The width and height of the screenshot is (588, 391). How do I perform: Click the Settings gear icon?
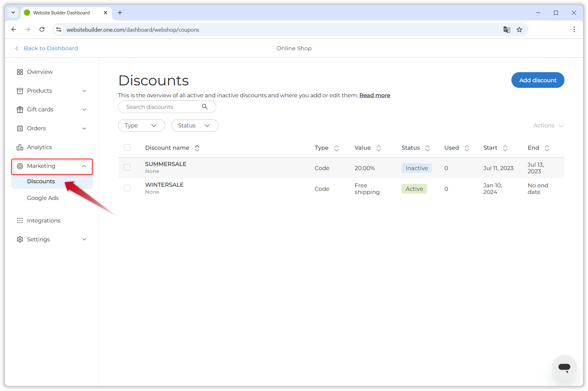[x=20, y=239]
